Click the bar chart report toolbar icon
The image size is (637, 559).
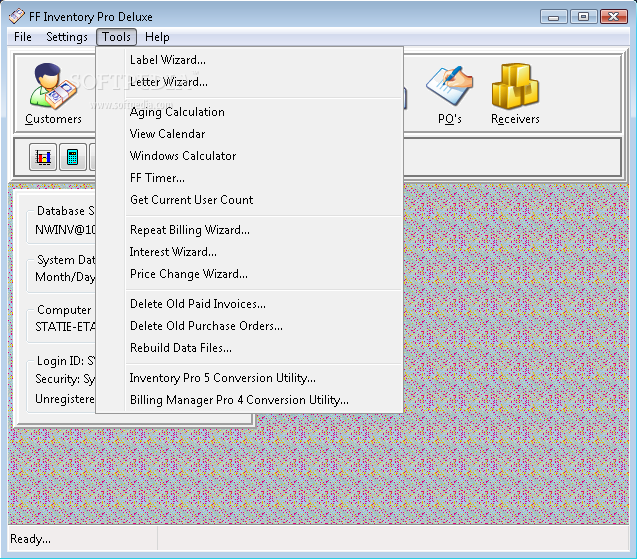(x=43, y=157)
